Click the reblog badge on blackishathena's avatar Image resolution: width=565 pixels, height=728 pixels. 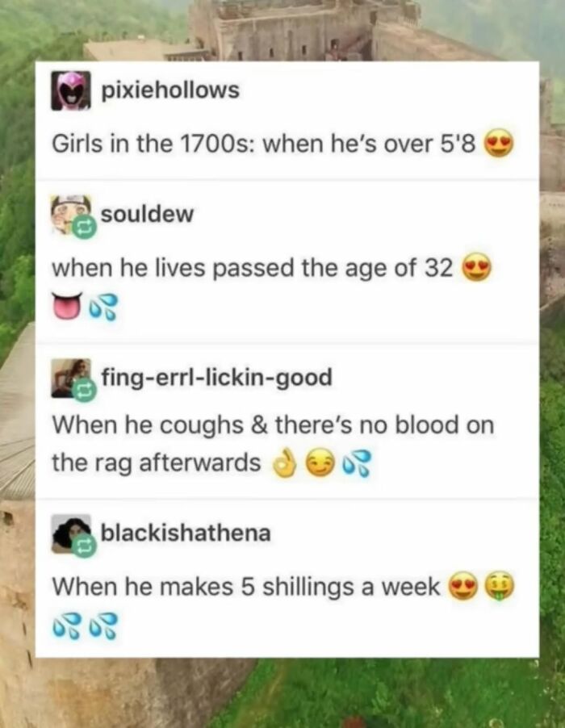85,546
